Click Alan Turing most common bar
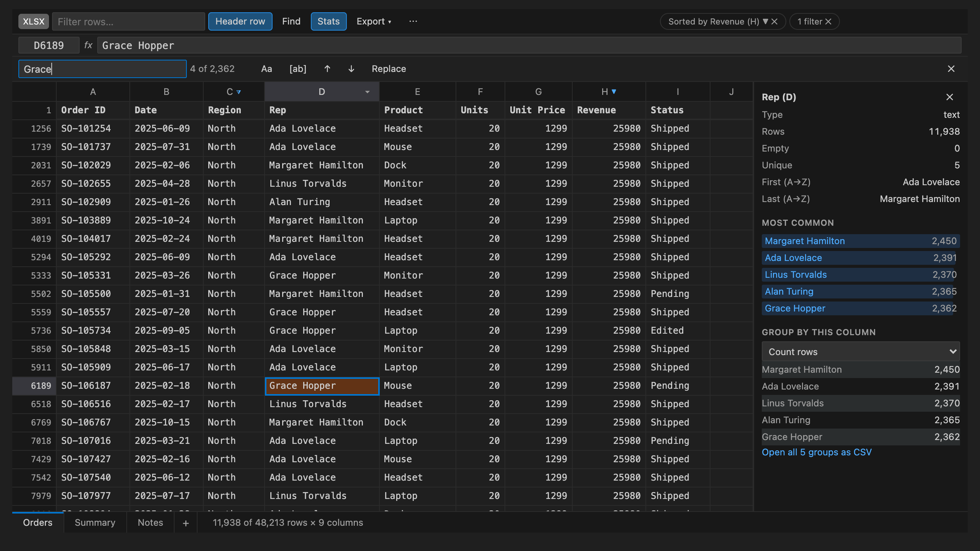This screenshot has height=551, width=980. tap(861, 292)
